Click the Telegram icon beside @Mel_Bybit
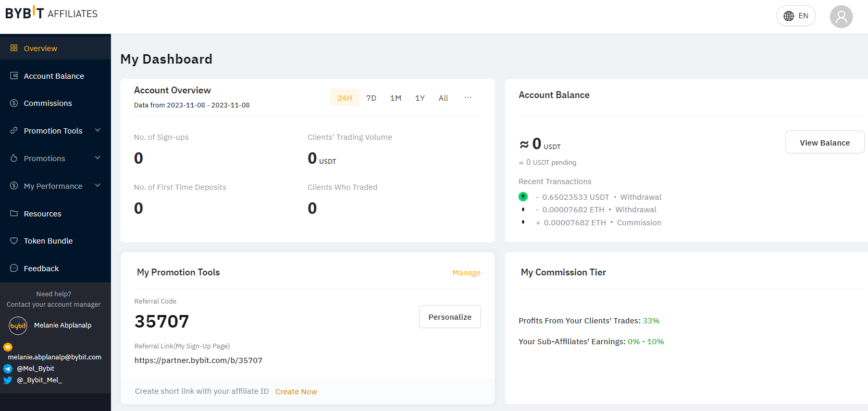 [8, 369]
